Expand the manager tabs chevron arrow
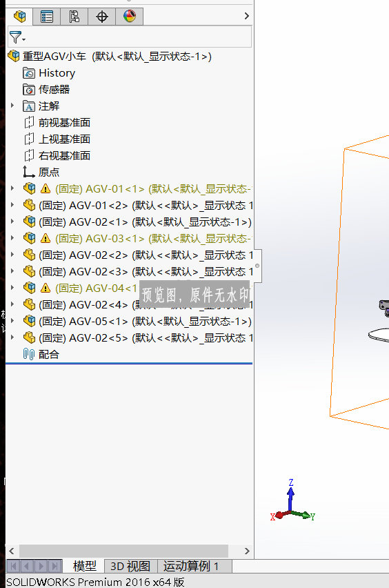389x588 pixels. (246, 16)
